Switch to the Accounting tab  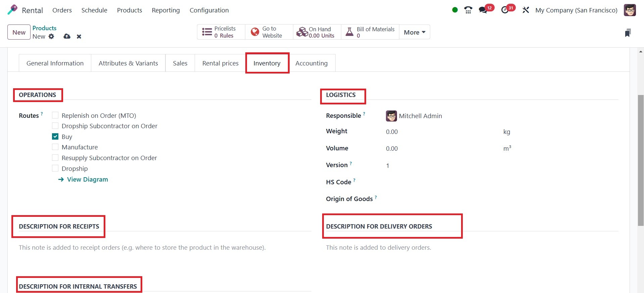(311, 63)
